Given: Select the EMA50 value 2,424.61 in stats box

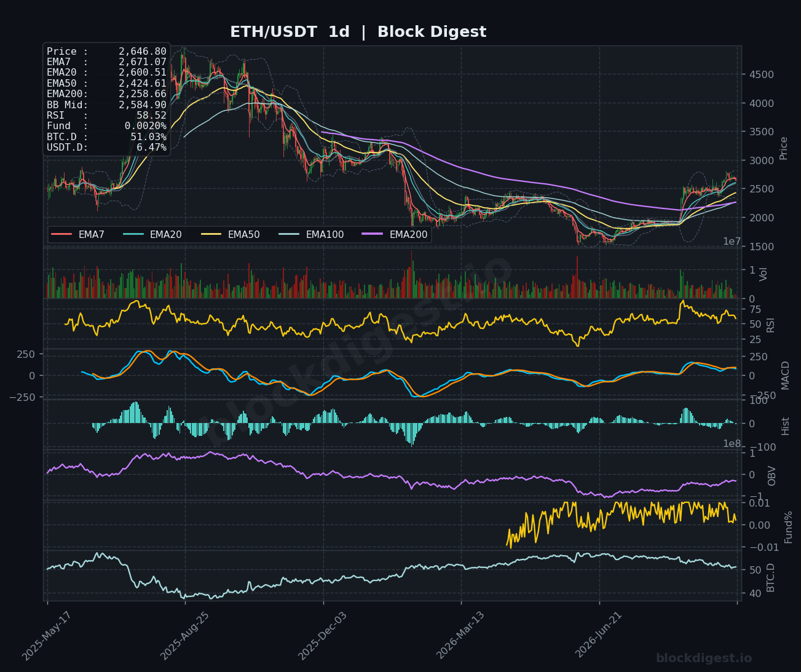Looking at the screenshot, I should (143, 84).
